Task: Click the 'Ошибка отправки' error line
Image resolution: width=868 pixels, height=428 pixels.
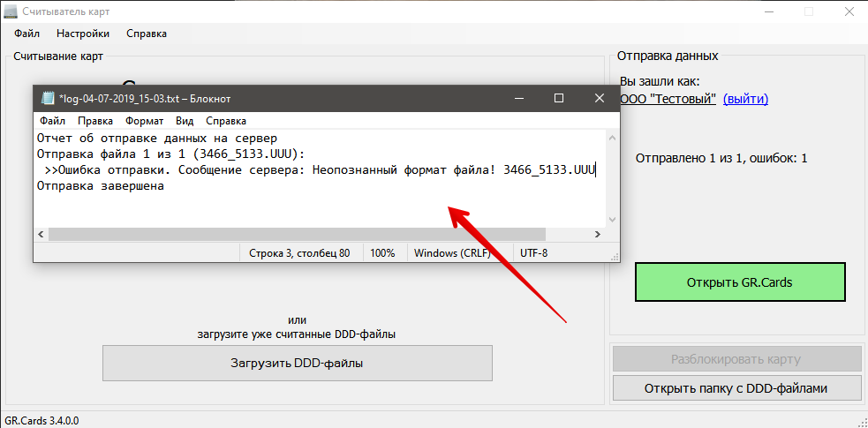Action: click(x=320, y=169)
